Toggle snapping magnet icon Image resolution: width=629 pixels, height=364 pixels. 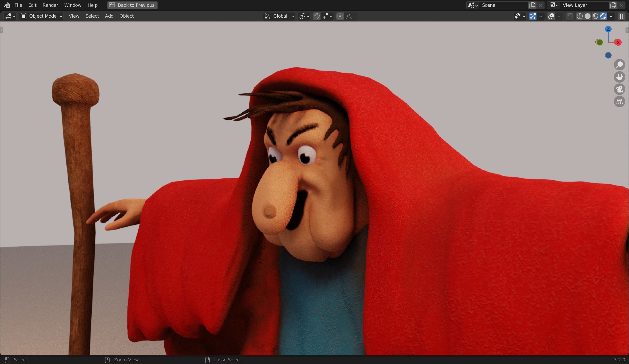coord(317,16)
